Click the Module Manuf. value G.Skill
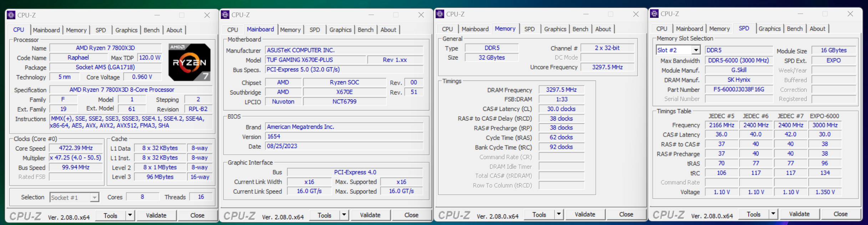Viewport: 868px width, 225px height. click(738, 70)
